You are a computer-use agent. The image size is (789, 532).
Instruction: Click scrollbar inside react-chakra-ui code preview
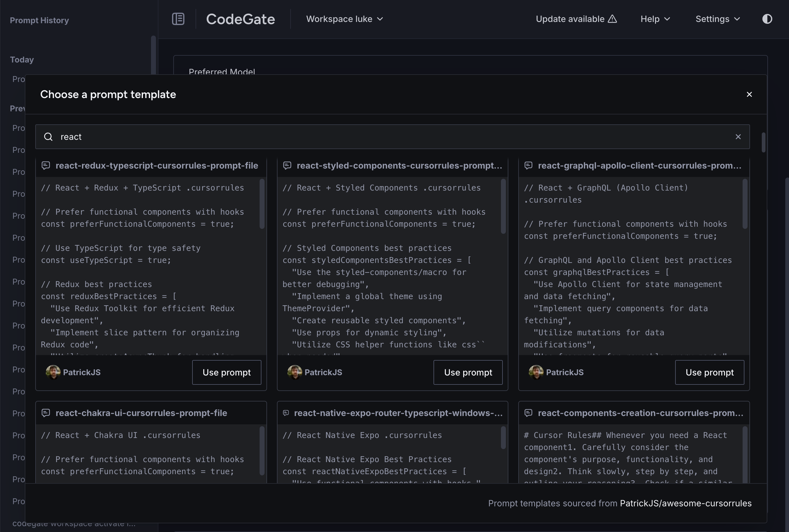(262, 451)
